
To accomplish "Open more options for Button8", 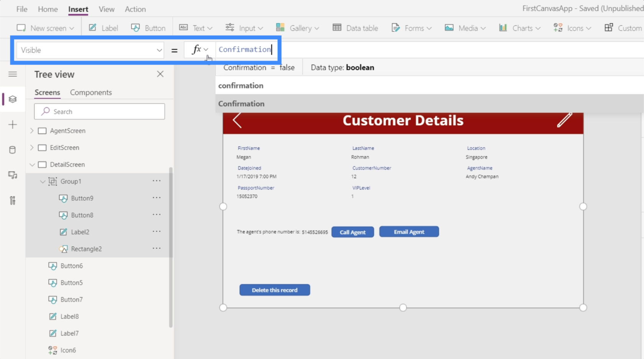I will tap(156, 215).
